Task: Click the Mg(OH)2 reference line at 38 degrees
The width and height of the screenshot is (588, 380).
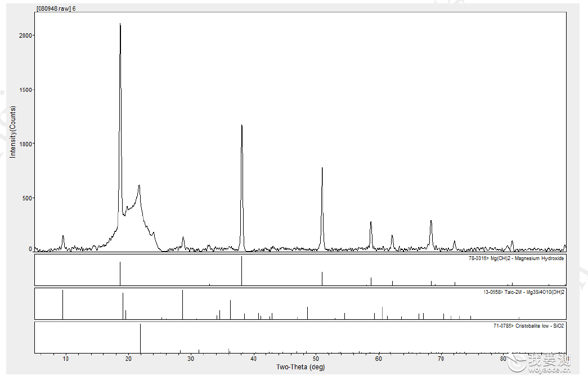Action: 241,271
